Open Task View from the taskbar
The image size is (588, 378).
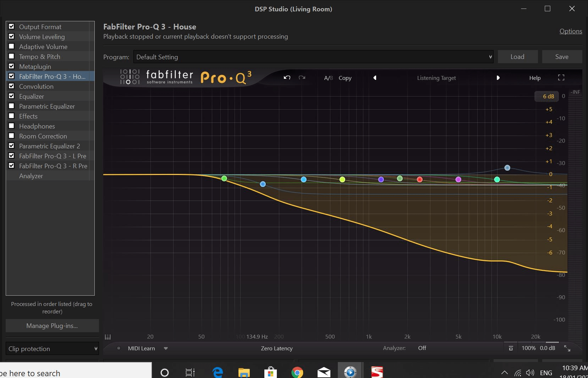(190, 372)
